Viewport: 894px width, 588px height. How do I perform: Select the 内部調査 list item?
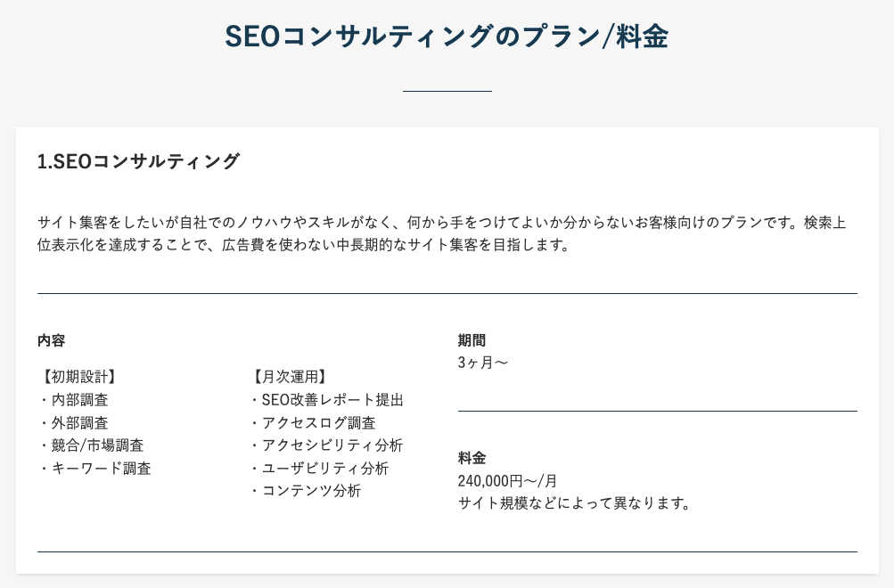pos(79,400)
